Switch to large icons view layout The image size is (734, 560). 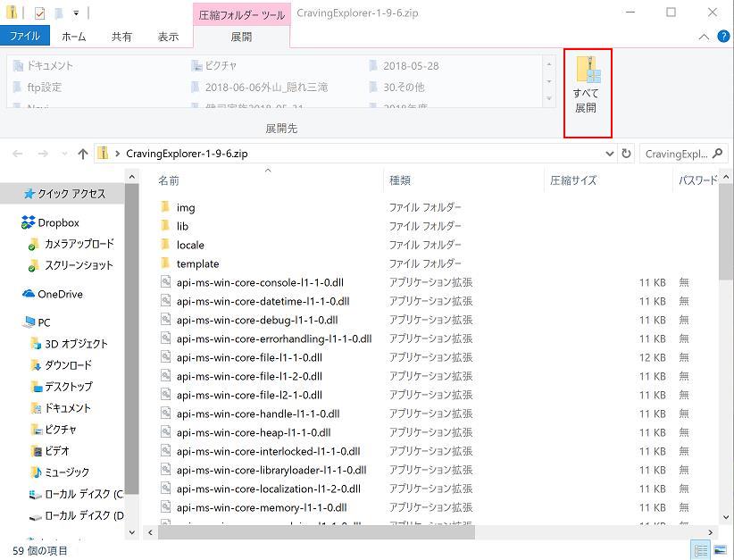720,551
